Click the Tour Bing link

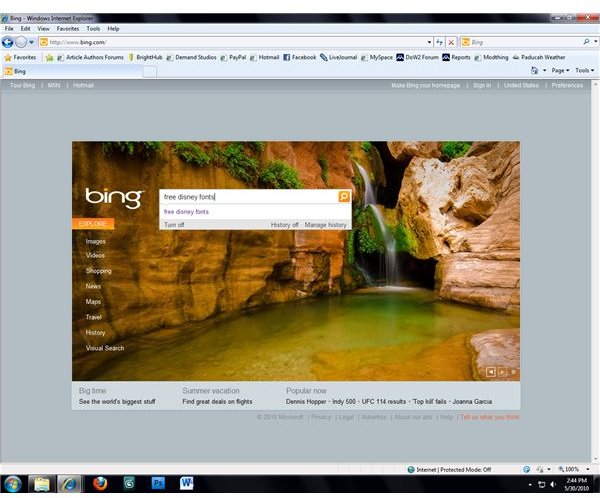pyautogui.click(x=22, y=85)
